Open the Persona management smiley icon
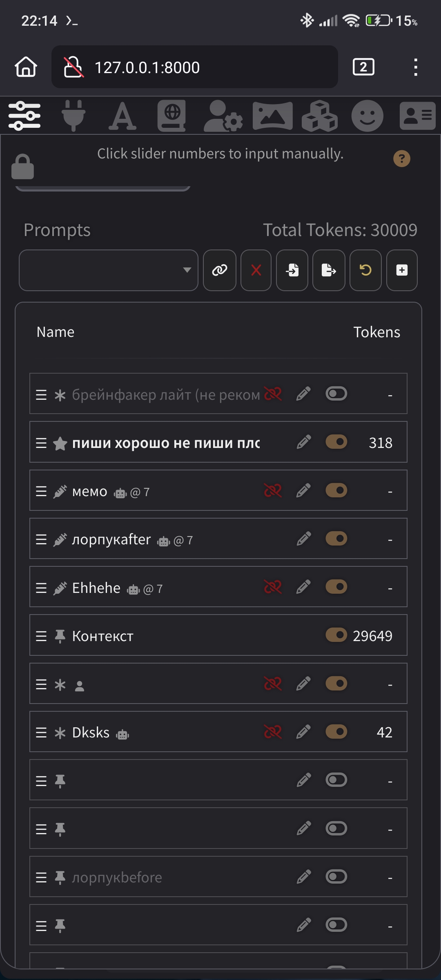Viewport: 441px width, 980px height. (x=367, y=116)
